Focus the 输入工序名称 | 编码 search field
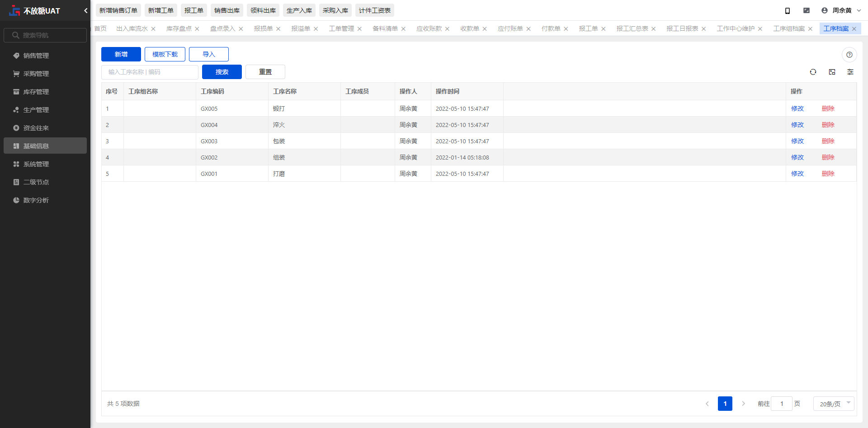The height and width of the screenshot is (428, 868). [x=150, y=72]
